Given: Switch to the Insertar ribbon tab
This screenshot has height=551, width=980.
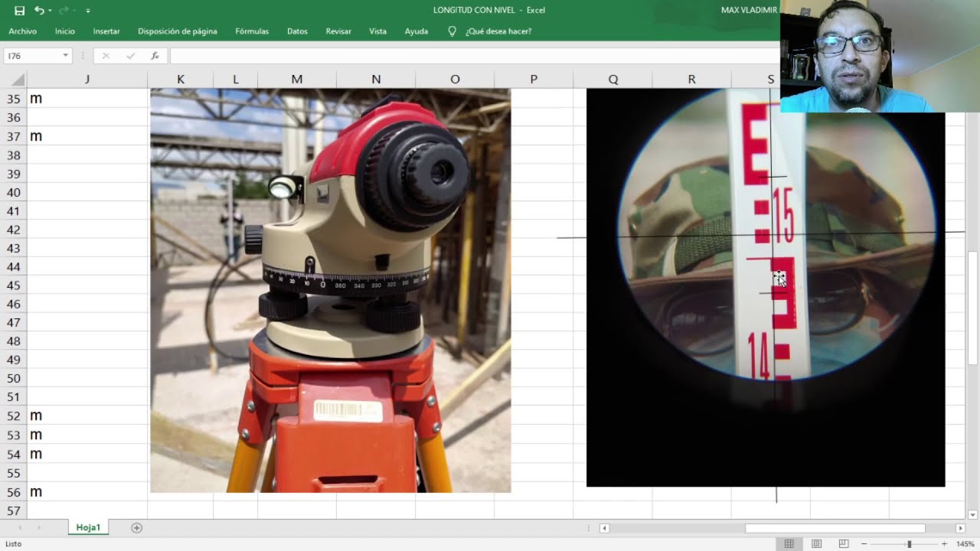Looking at the screenshot, I should [x=106, y=31].
